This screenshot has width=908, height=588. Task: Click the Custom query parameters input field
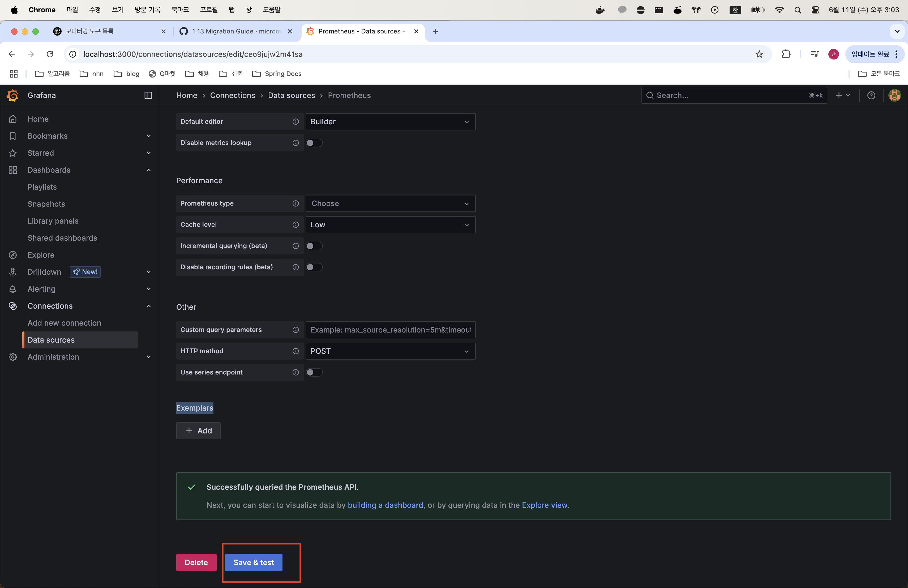(390, 330)
